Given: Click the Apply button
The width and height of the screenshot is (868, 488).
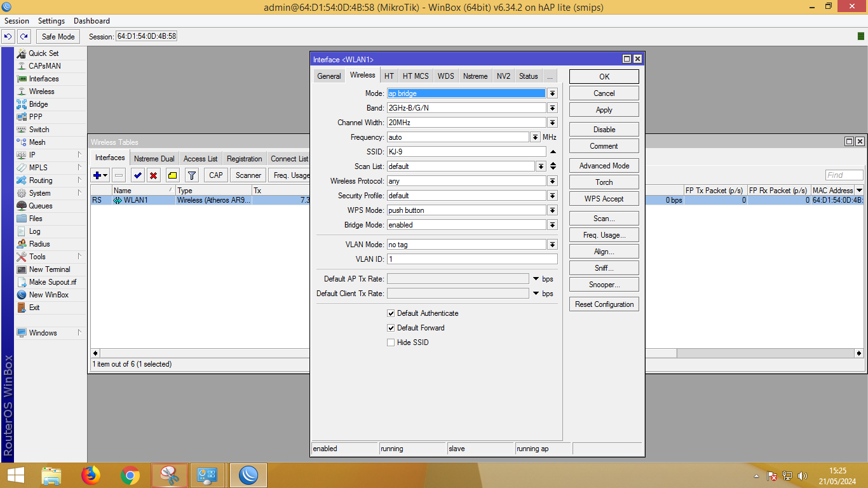Looking at the screenshot, I should [604, 110].
